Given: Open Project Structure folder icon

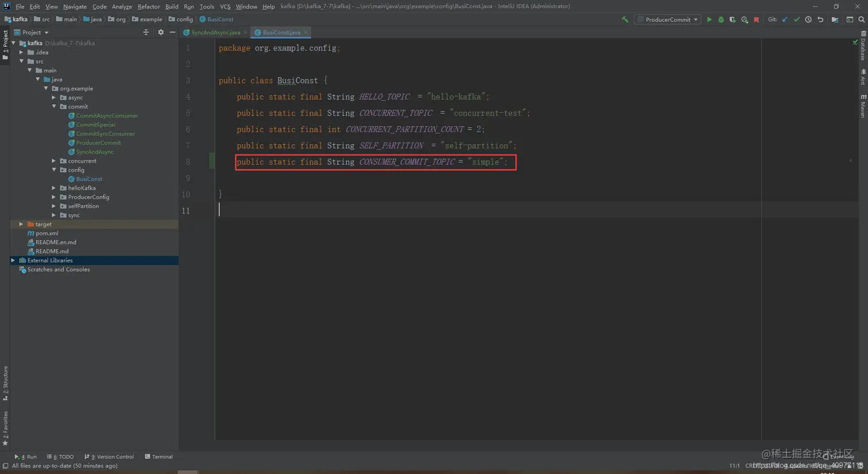Looking at the screenshot, I should click(835, 20).
